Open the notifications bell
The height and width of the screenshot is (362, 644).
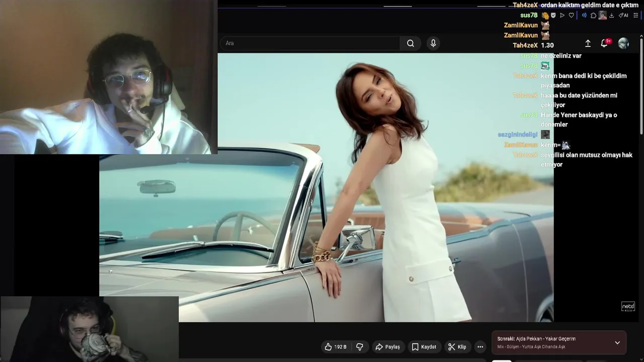coord(605,44)
